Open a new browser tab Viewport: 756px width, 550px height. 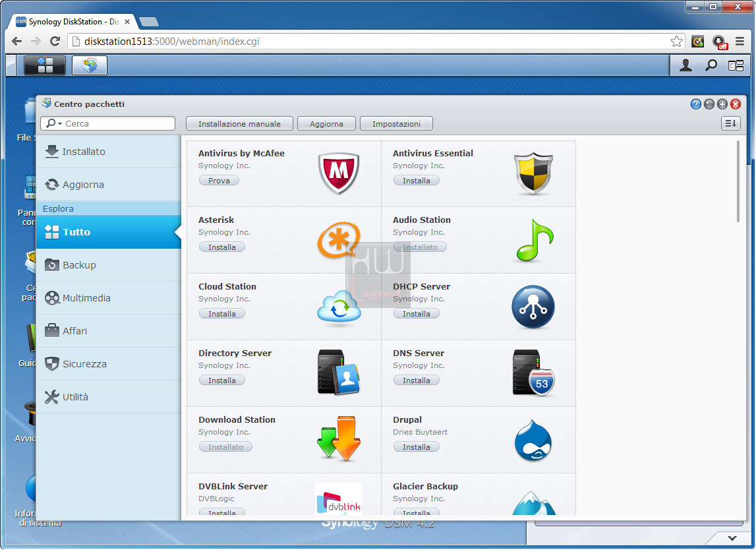(x=148, y=22)
